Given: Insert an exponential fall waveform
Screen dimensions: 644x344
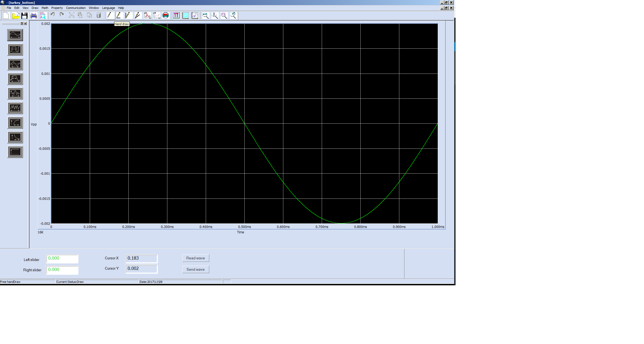Looking at the screenshot, I should tap(15, 137).
